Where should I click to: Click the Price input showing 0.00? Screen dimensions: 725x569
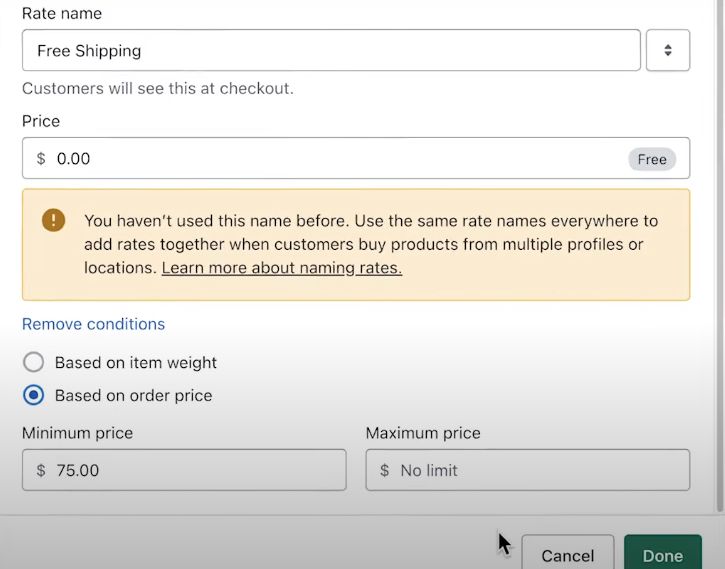(356, 158)
